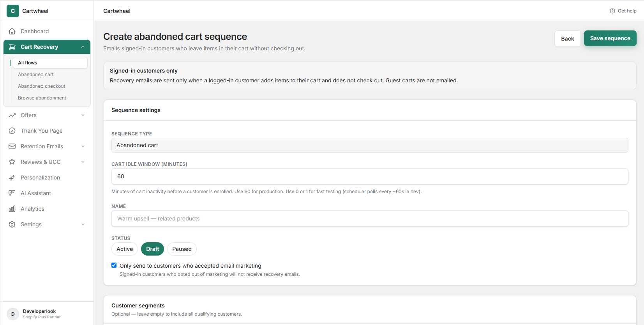Click the Get help link
Viewport: 644px width, 325px height.
(x=623, y=11)
